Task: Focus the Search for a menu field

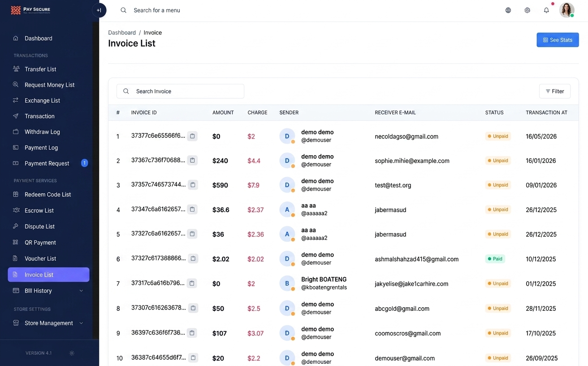Action: point(157,10)
